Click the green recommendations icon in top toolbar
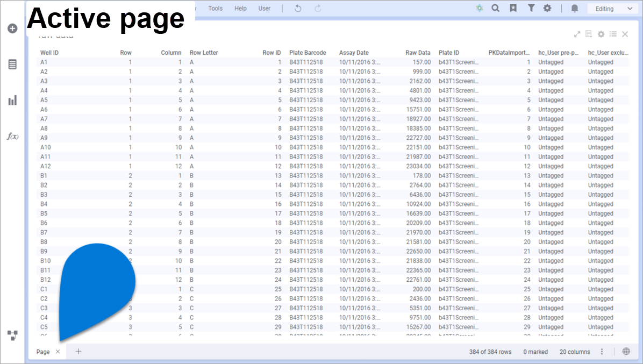 [479, 8]
